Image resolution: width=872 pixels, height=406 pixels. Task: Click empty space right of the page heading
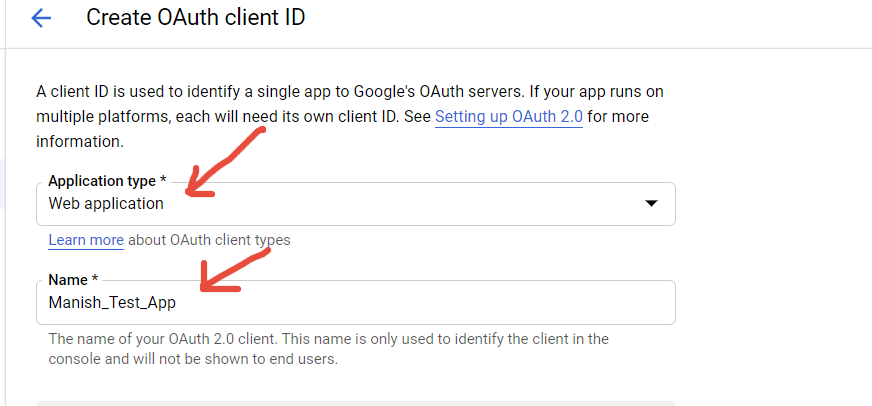600,18
